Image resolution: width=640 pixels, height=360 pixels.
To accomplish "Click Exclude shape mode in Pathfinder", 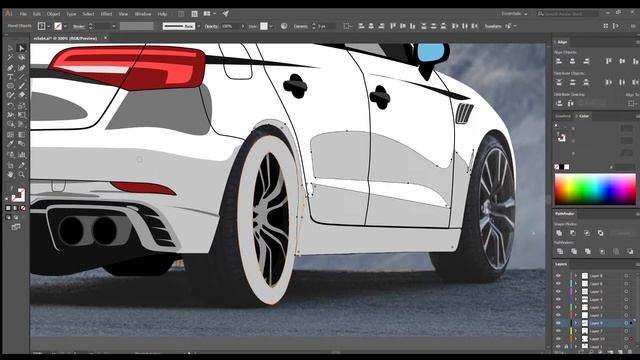I will 600,233.
